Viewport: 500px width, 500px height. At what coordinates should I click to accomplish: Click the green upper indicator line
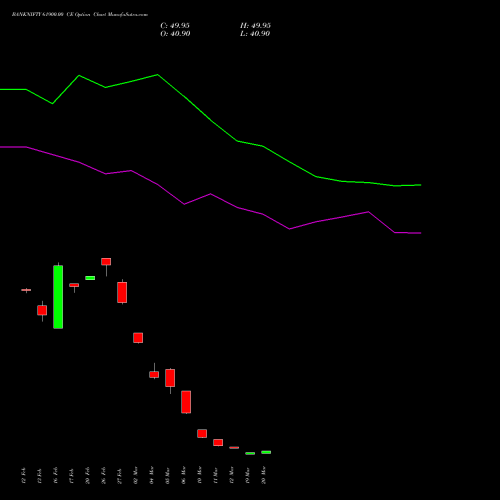click(210, 120)
